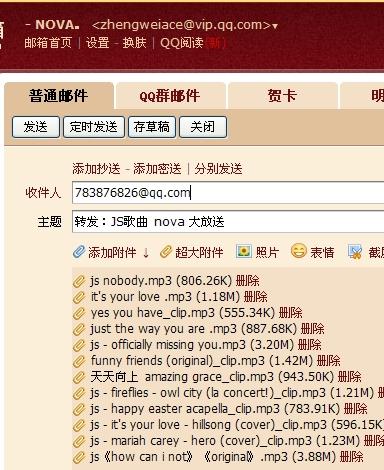Click the 添加附件 text label
The height and width of the screenshot is (470, 384).
[112, 253]
